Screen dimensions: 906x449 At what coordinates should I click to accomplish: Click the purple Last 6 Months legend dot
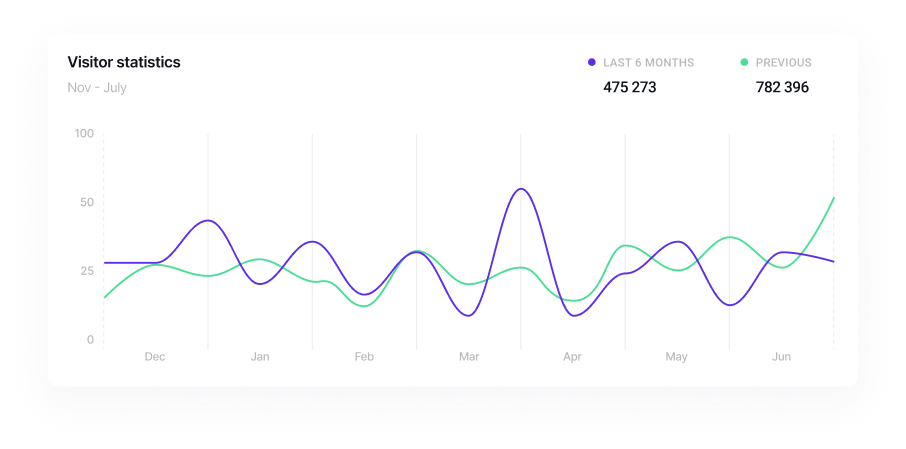[x=592, y=63]
